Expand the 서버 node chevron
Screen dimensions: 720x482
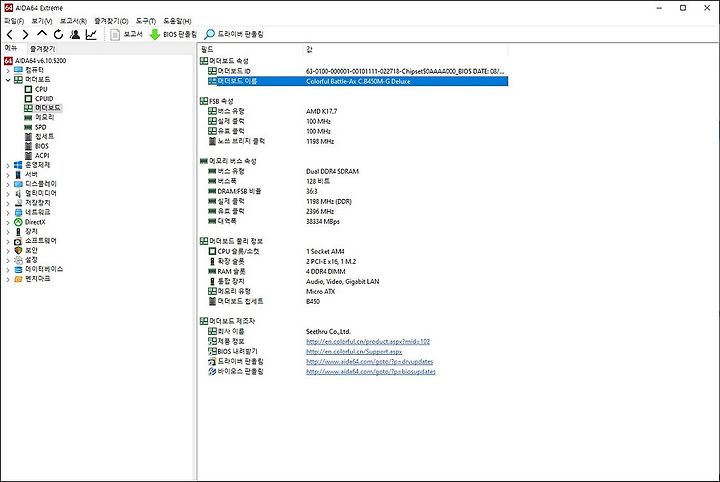pos(8,174)
